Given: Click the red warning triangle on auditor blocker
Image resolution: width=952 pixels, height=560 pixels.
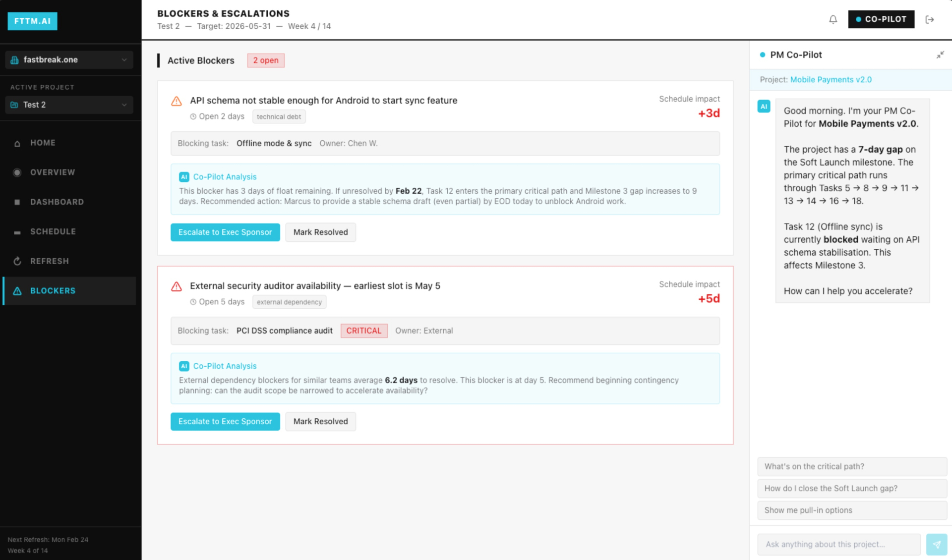Looking at the screenshot, I should click(177, 286).
